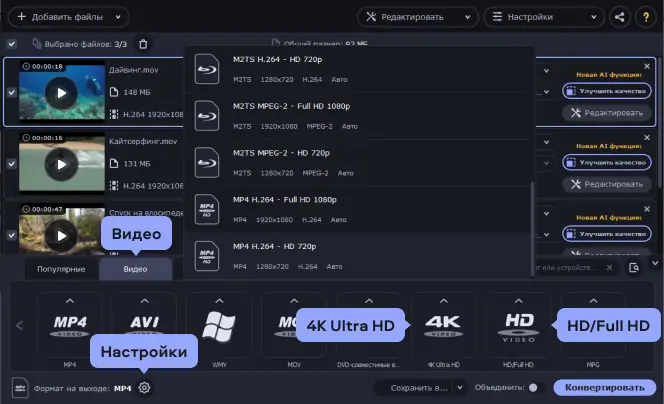The image size is (664, 404).
Task: Select preset MP4 H.264 - Full HD 1080p
Action: tap(359, 209)
